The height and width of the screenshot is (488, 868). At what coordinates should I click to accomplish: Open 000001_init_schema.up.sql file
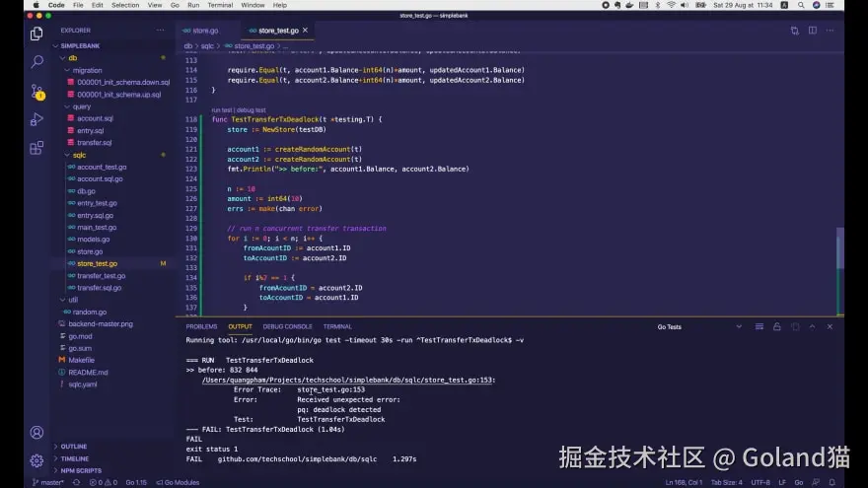tap(119, 95)
